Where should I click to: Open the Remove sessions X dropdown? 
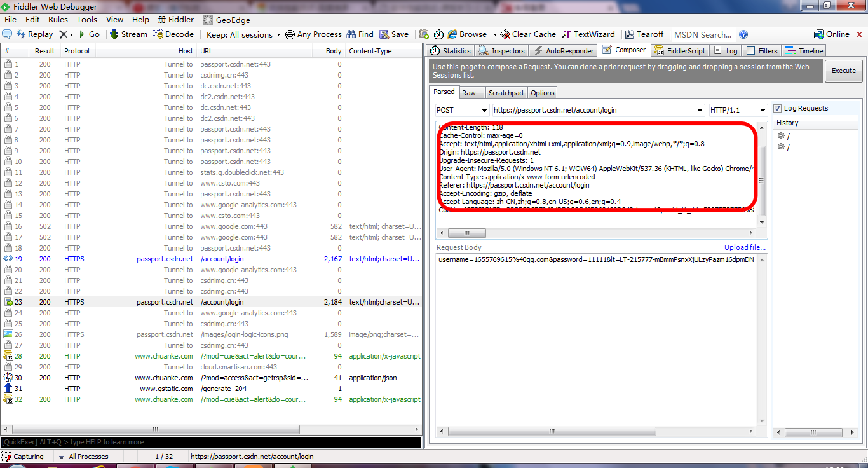(x=67, y=34)
